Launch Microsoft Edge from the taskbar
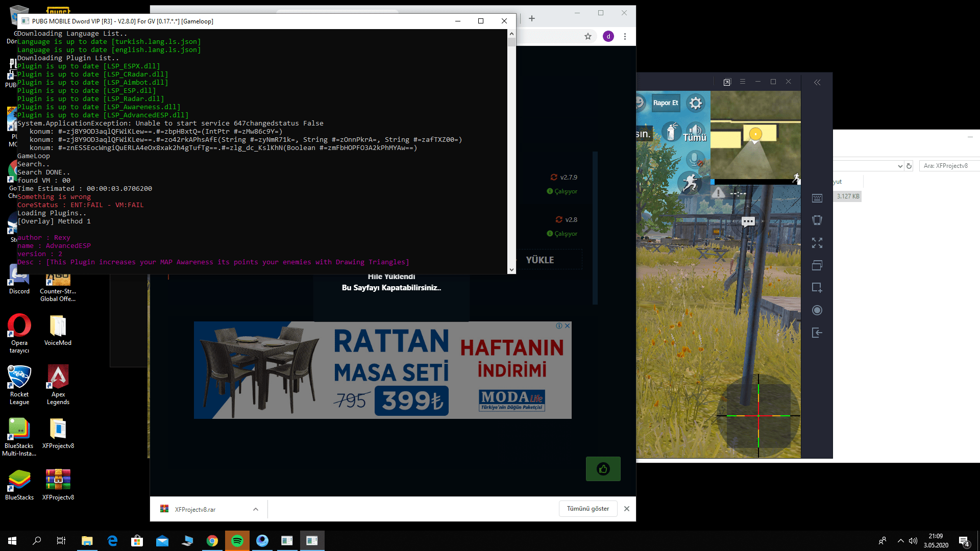The width and height of the screenshot is (980, 551). click(x=112, y=541)
